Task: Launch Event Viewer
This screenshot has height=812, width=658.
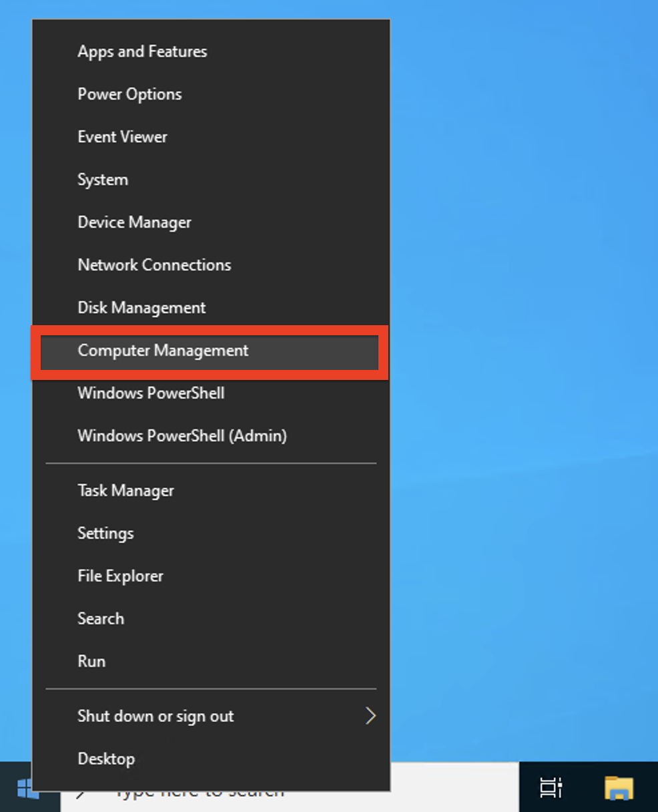Action: click(211, 137)
